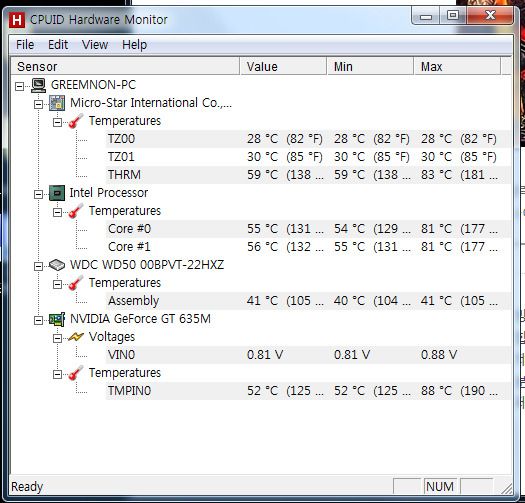Collapse the Voltages node
The width and height of the screenshot is (525, 503).
[x=57, y=338]
